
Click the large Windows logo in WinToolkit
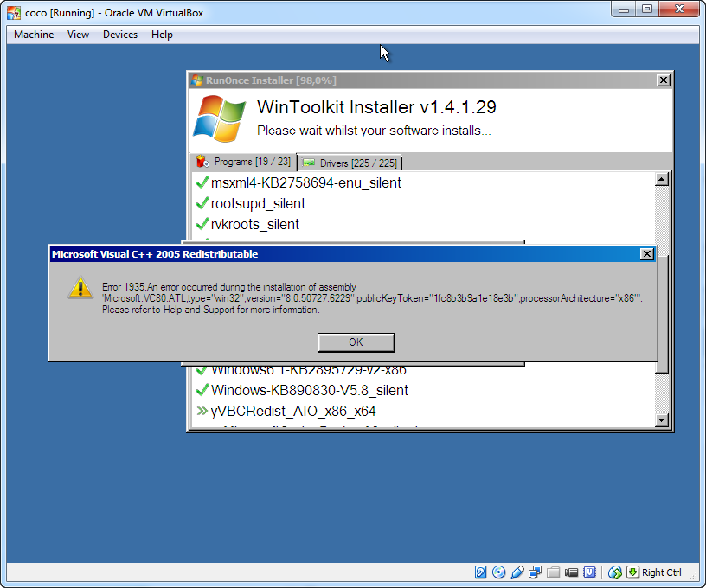[x=220, y=118]
